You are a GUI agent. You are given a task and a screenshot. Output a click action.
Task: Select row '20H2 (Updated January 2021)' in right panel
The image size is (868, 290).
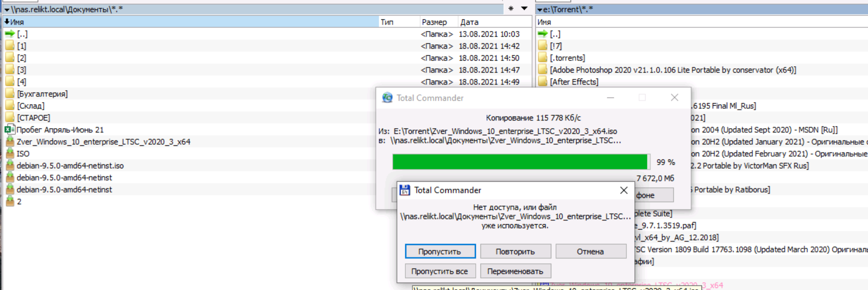pyautogui.click(x=779, y=142)
